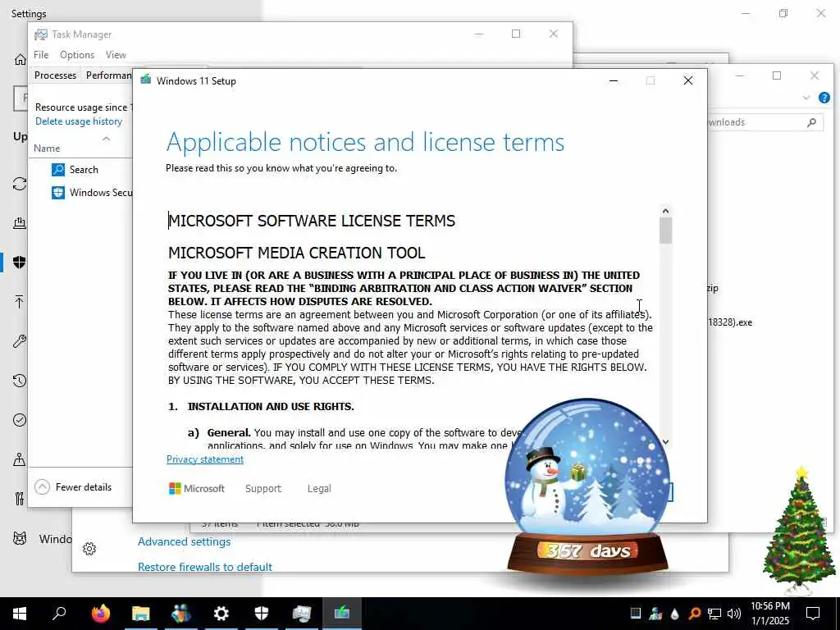Open Home in the Settings sidebar

click(20, 59)
